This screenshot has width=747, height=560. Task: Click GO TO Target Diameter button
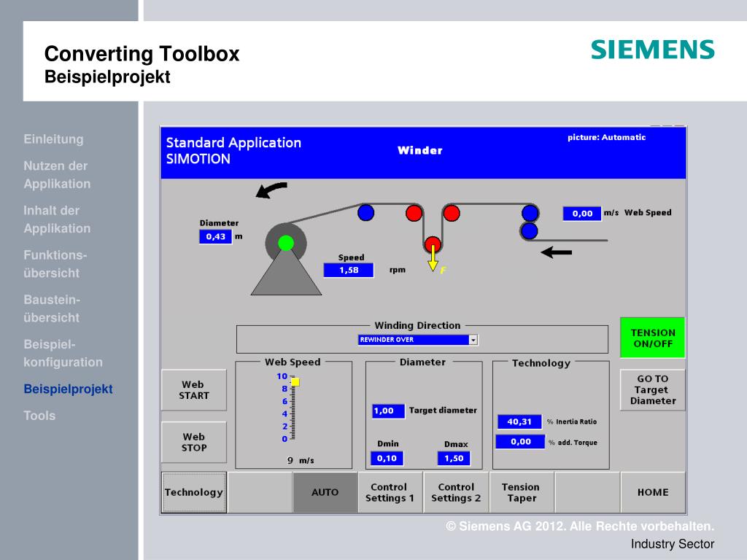tap(652, 390)
